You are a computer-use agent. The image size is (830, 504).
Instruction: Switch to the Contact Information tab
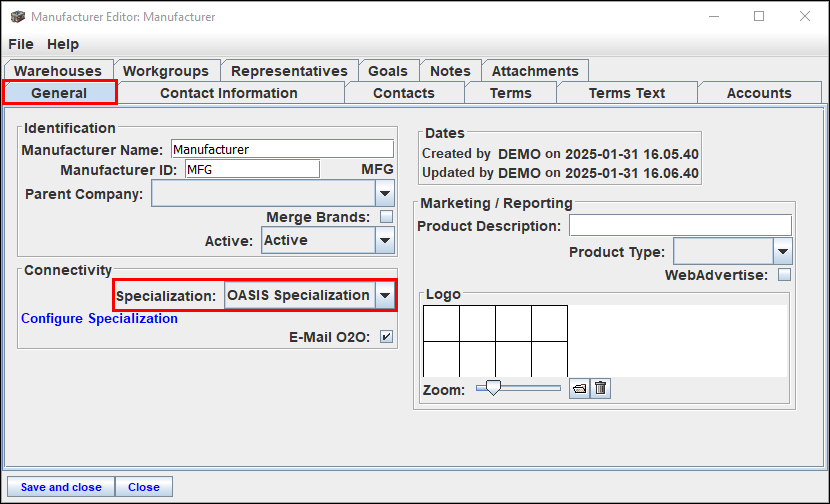pyautogui.click(x=229, y=93)
